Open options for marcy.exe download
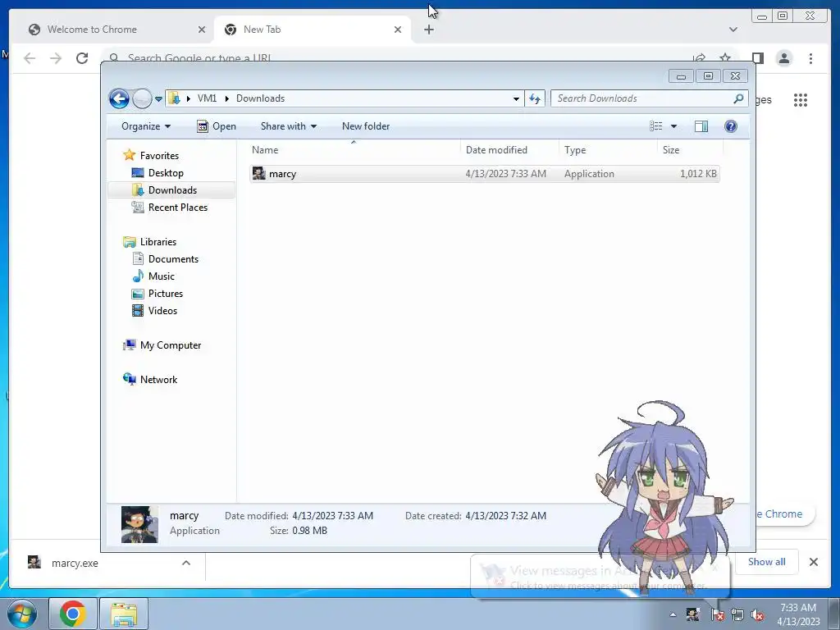 (186, 563)
